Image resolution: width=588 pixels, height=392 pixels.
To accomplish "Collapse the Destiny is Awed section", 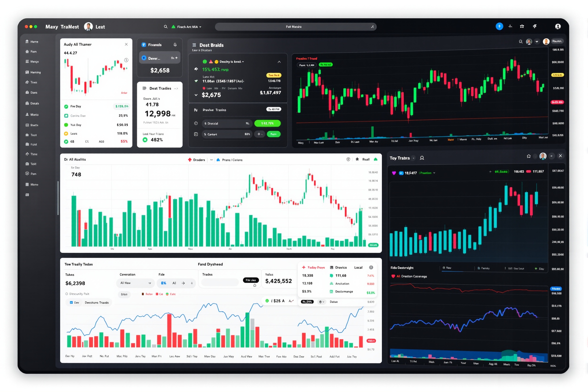I will pos(279,61).
